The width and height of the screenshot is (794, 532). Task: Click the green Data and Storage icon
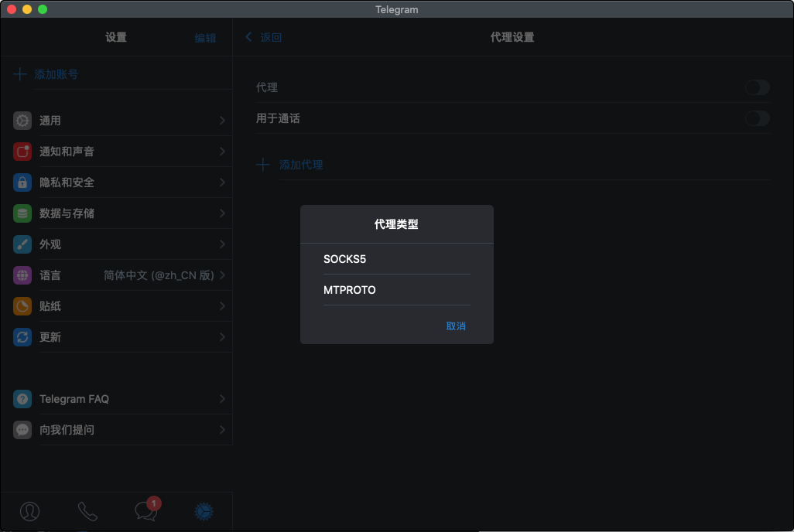22,213
